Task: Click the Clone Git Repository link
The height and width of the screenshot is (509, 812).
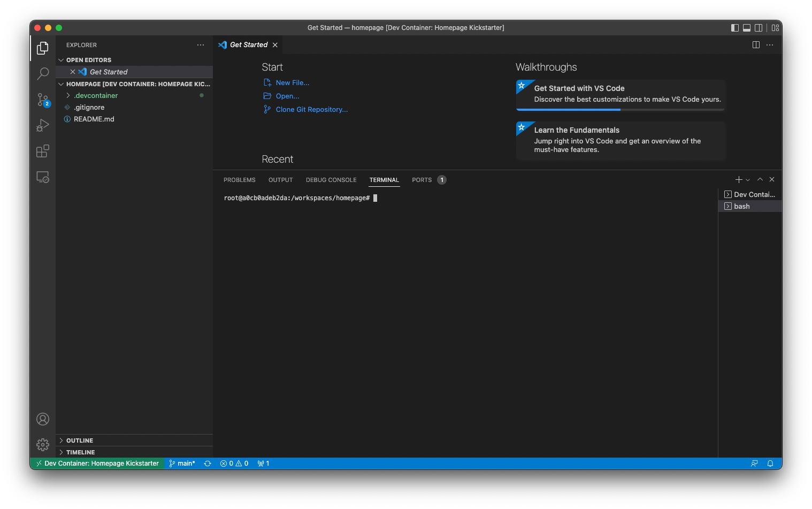Action: tap(311, 110)
